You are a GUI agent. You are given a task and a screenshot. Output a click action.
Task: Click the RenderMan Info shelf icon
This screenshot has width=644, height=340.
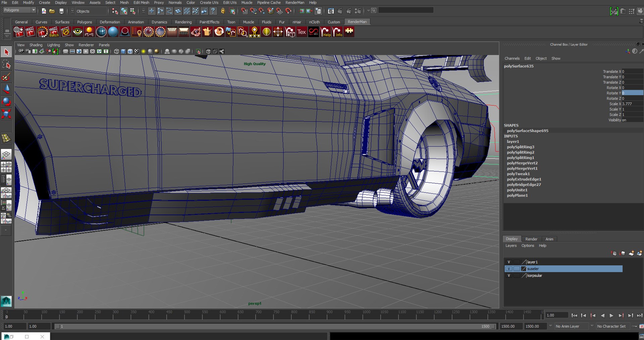tap(337, 32)
